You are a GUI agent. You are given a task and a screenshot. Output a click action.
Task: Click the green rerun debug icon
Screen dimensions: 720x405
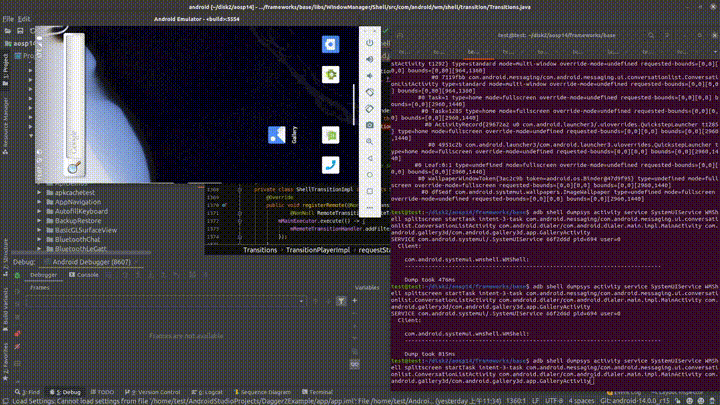[17, 276]
